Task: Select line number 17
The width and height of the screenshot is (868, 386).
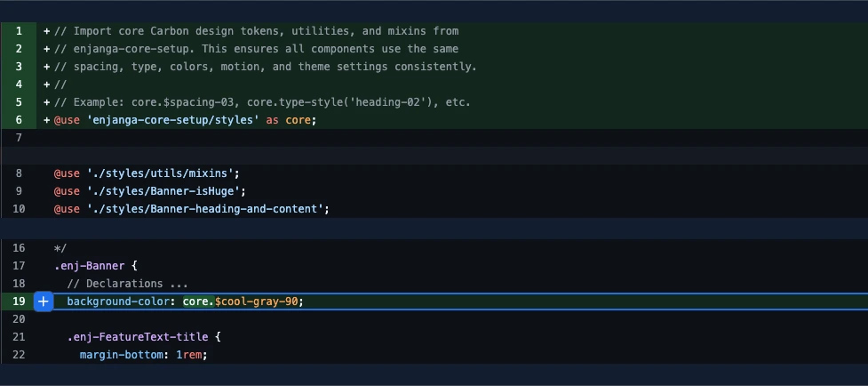Action: pyautogui.click(x=19, y=266)
